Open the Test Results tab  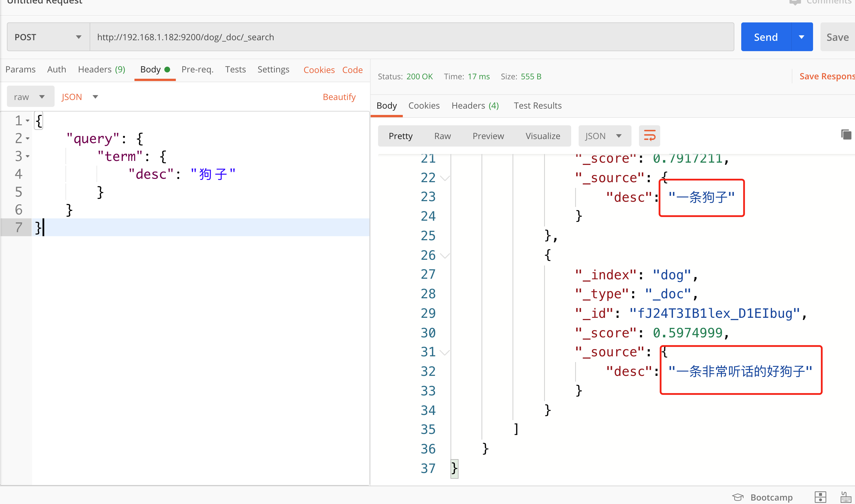click(538, 106)
